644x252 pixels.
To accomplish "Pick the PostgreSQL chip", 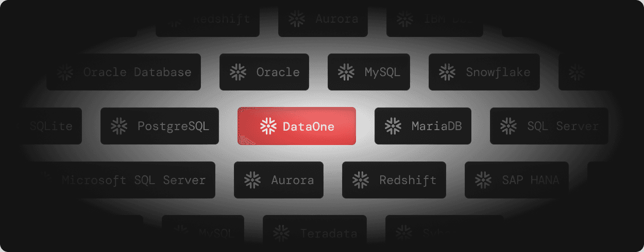I will (160, 126).
